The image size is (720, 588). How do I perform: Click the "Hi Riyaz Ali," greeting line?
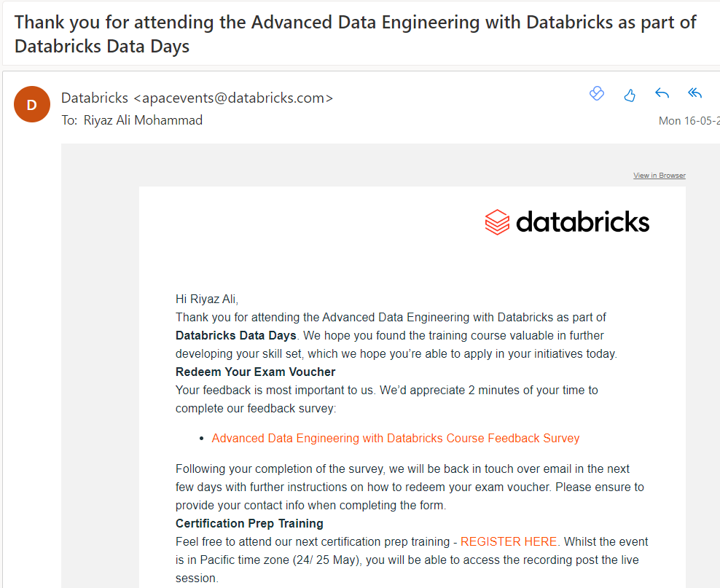coord(207,299)
